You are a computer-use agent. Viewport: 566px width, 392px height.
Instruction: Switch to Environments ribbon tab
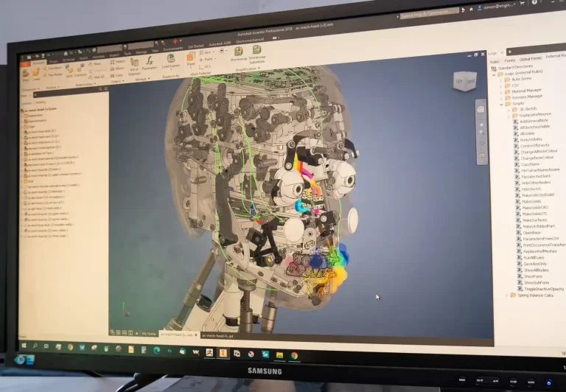(173, 49)
